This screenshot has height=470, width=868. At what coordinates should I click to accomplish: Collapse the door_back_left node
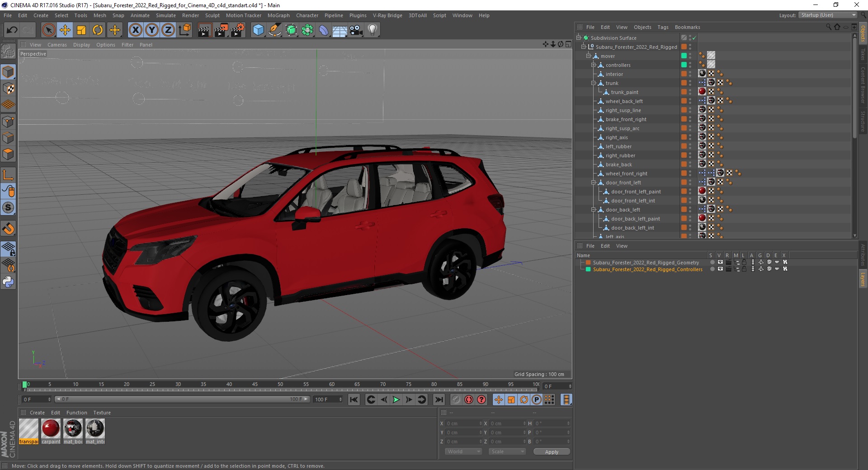pyautogui.click(x=594, y=210)
